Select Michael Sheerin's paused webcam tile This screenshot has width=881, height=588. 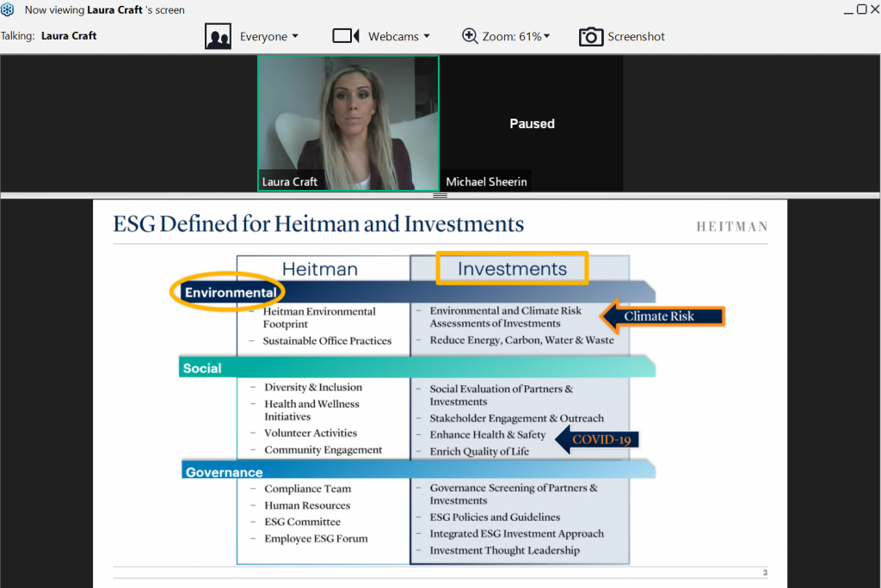532,124
